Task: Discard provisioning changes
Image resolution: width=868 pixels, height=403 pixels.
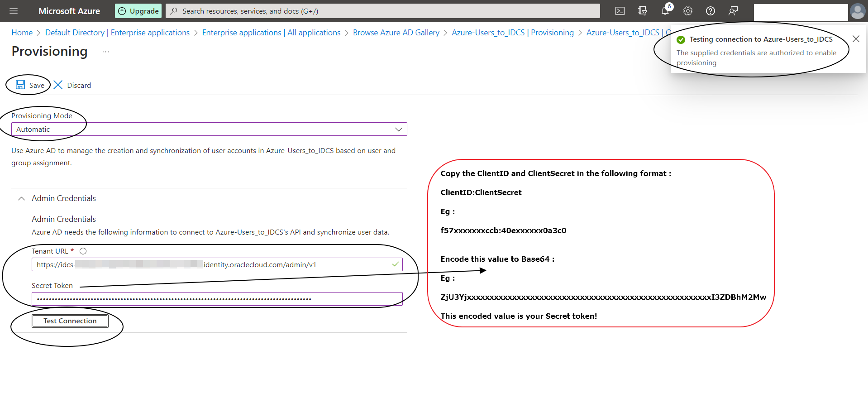Action: click(x=72, y=85)
